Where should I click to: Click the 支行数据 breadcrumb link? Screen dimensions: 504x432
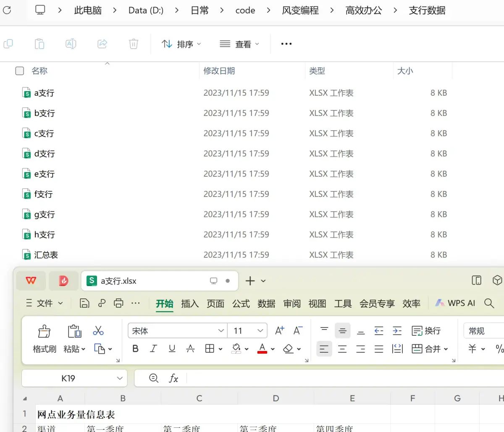coord(428,10)
